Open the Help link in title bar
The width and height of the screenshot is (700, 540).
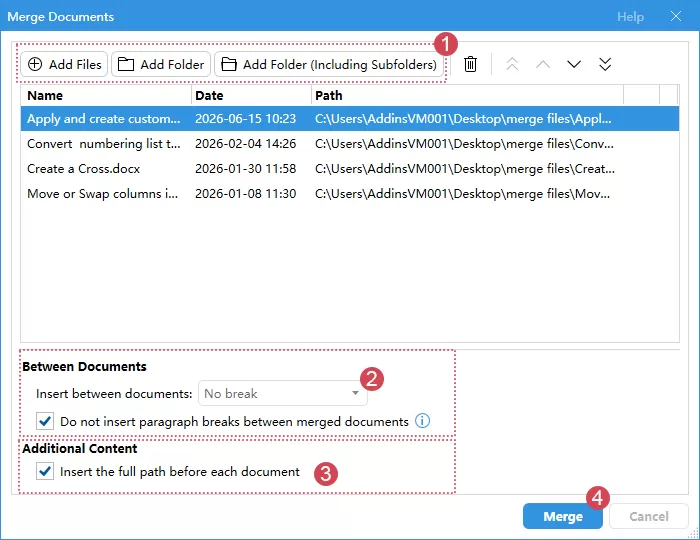click(630, 17)
